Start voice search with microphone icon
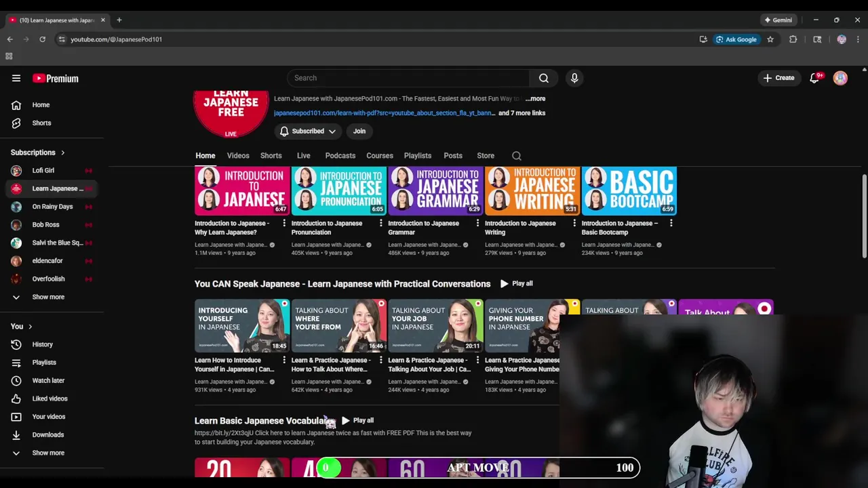Screen dimensions: 868x488 [x=574, y=78]
